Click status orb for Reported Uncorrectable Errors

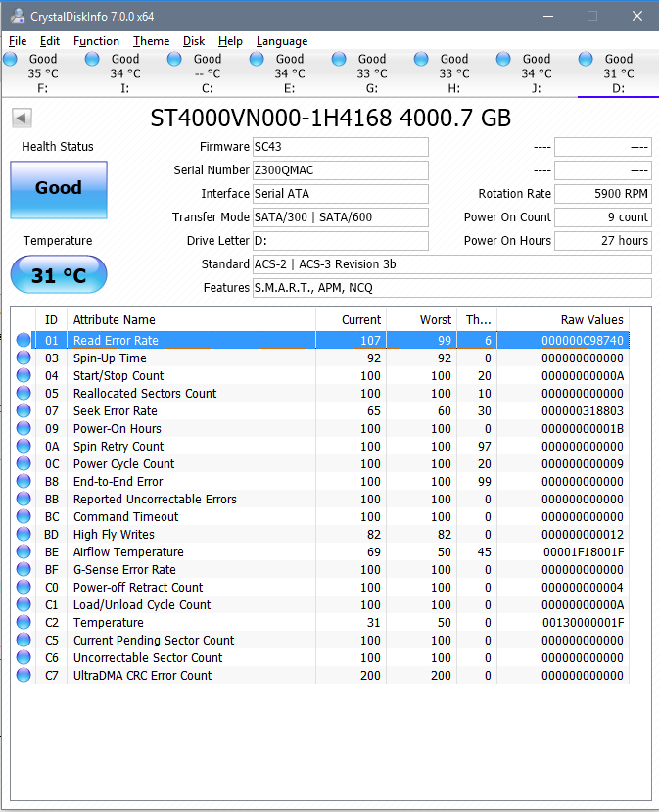coord(24,499)
